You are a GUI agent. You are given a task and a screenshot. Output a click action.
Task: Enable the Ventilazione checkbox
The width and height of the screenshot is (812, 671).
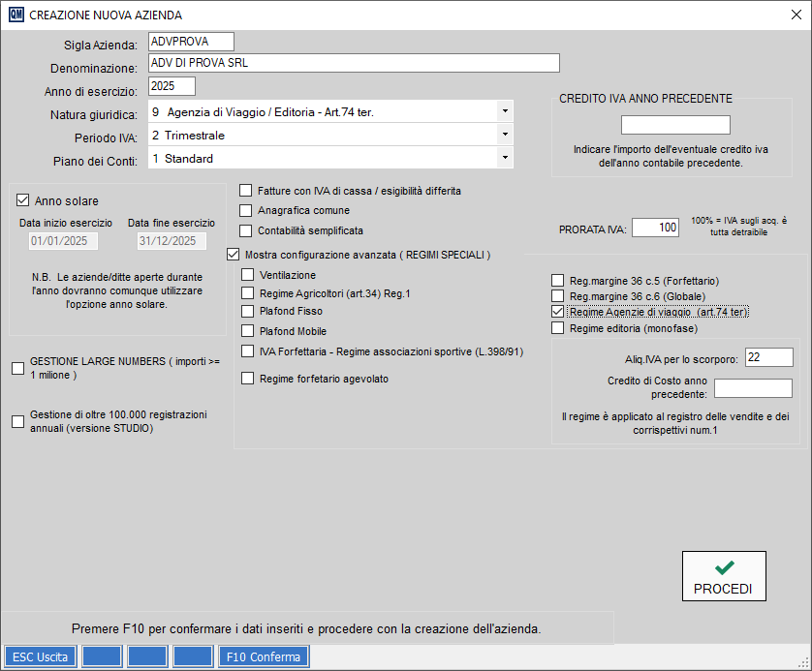point(248,275)
